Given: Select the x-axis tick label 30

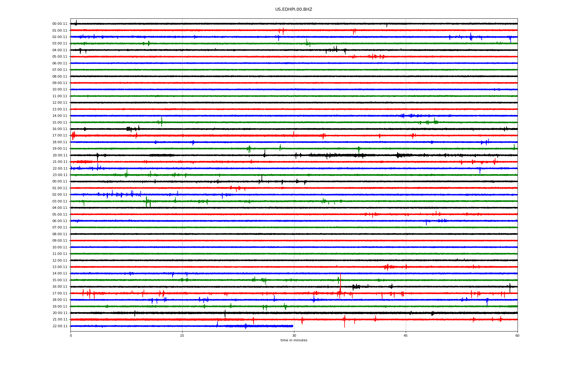Looking at the screenshot, I should click(x=294, y=335).
